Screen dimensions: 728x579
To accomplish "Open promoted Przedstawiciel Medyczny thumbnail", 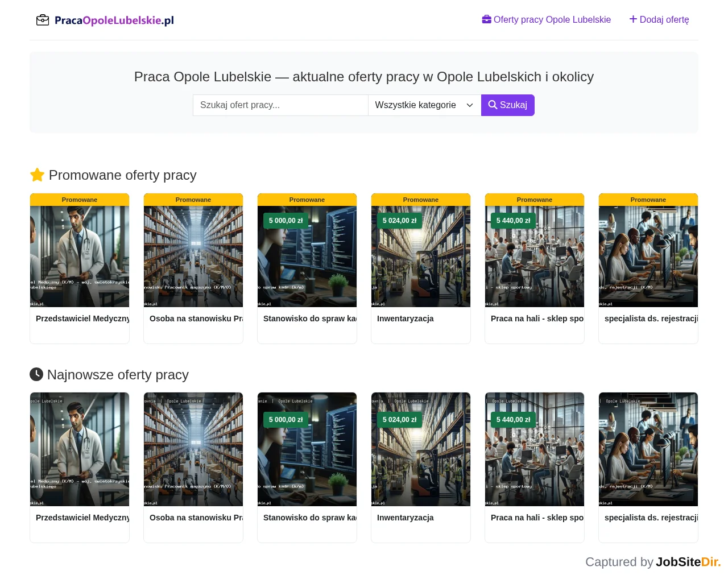I will coord(80,257).
